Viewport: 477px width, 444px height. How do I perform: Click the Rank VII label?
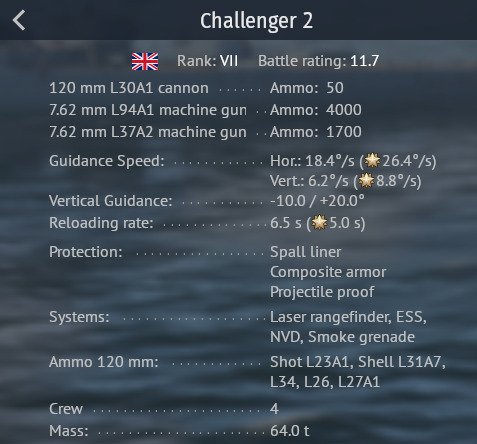coord(207,61)
